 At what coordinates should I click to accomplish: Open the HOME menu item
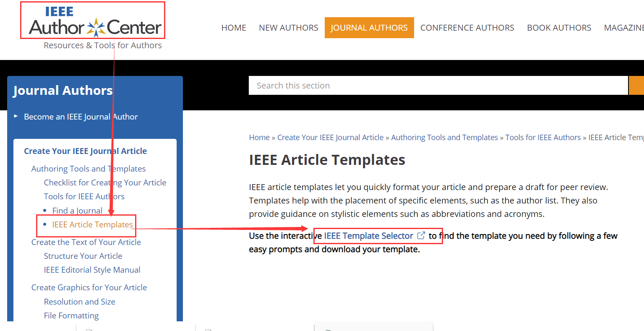pyautogui.click(x=234, y=28)
